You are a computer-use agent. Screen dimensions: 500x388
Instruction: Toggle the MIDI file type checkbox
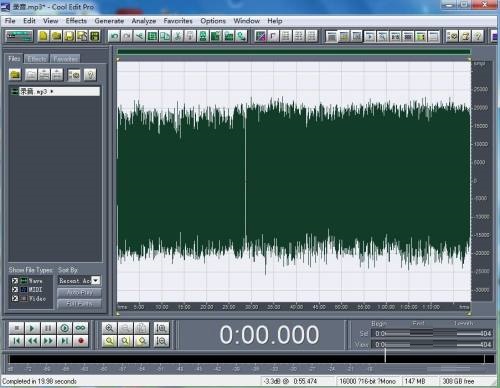tap(15, 290)
